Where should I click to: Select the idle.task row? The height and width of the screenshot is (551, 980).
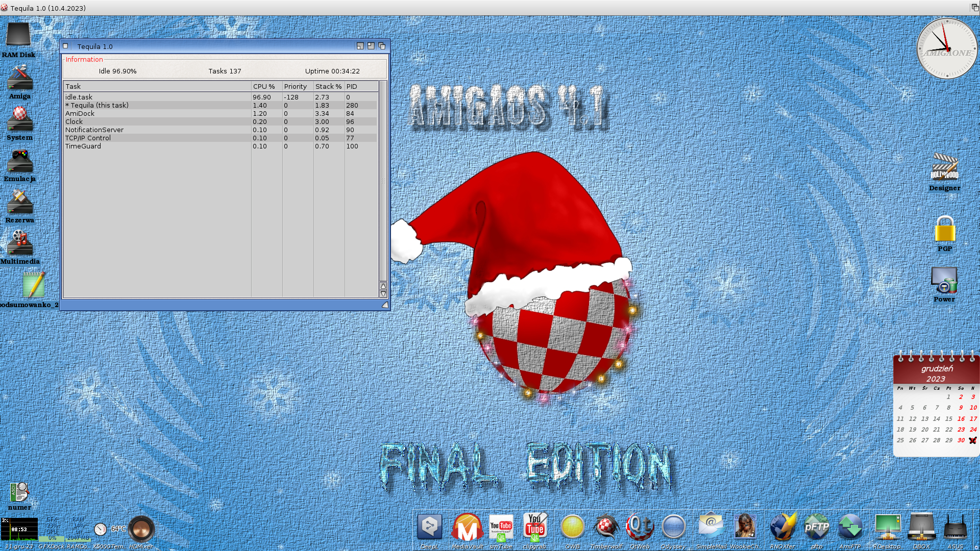tap(220, 97)
